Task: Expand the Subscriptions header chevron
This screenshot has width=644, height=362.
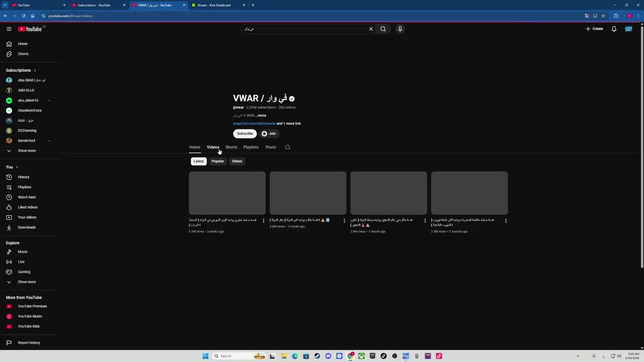Action: tap(35, 70)
